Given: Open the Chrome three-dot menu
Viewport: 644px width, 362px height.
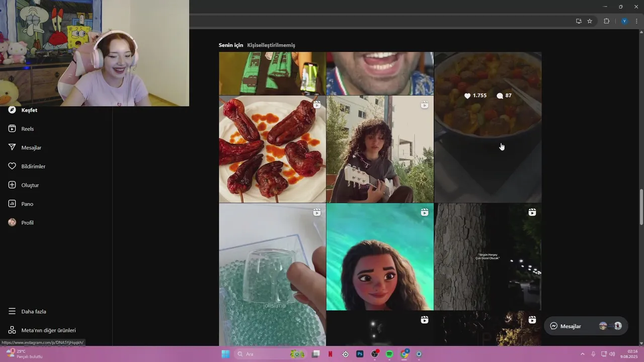Looking at the screenshot, I should click(636, 21).
